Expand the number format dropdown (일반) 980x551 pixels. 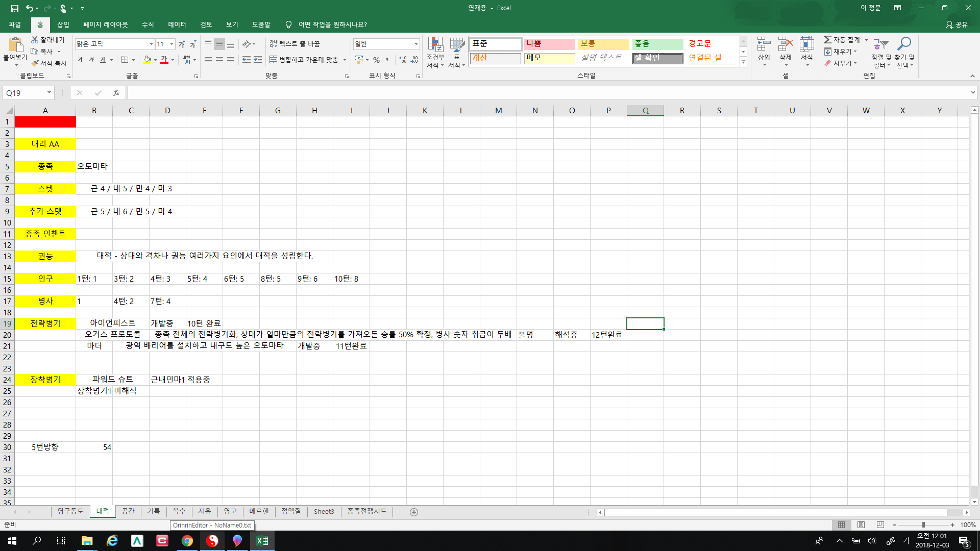tap(416, 44)
